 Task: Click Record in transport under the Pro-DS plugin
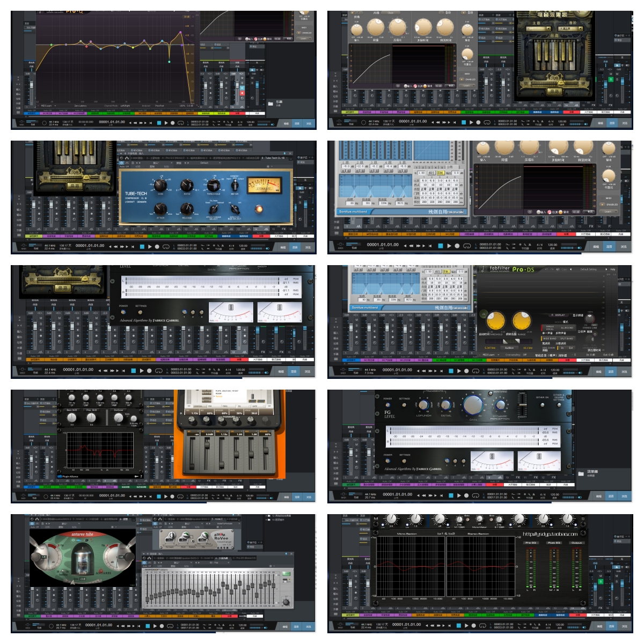(466, 370)
